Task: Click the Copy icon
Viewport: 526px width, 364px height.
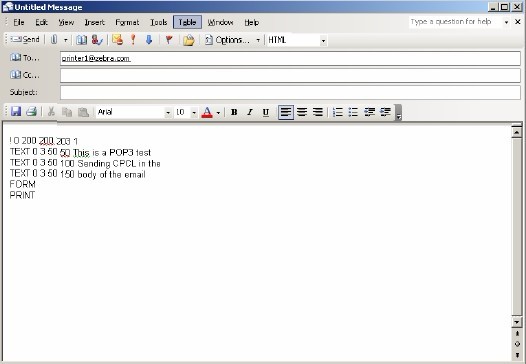Action: [x=67, y=112]
